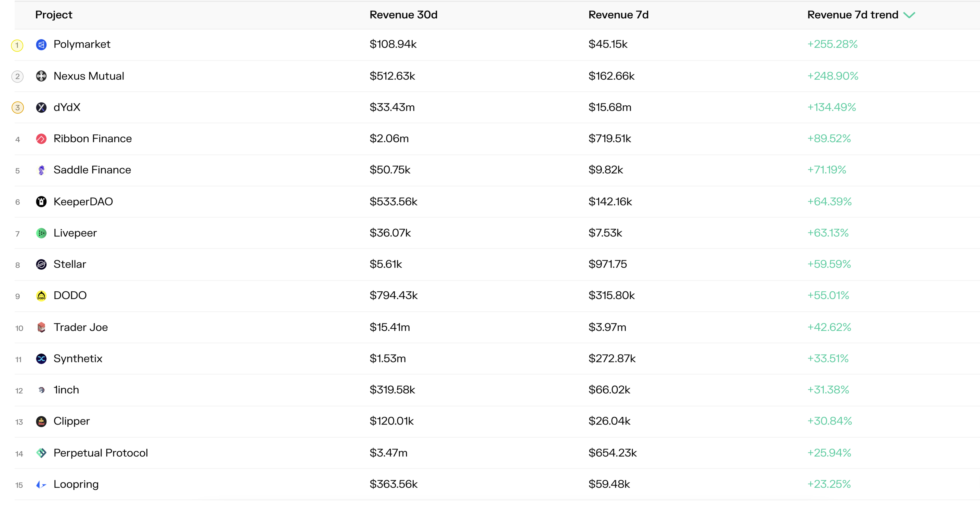Click the Synthetix logo icon

[41, 358]
